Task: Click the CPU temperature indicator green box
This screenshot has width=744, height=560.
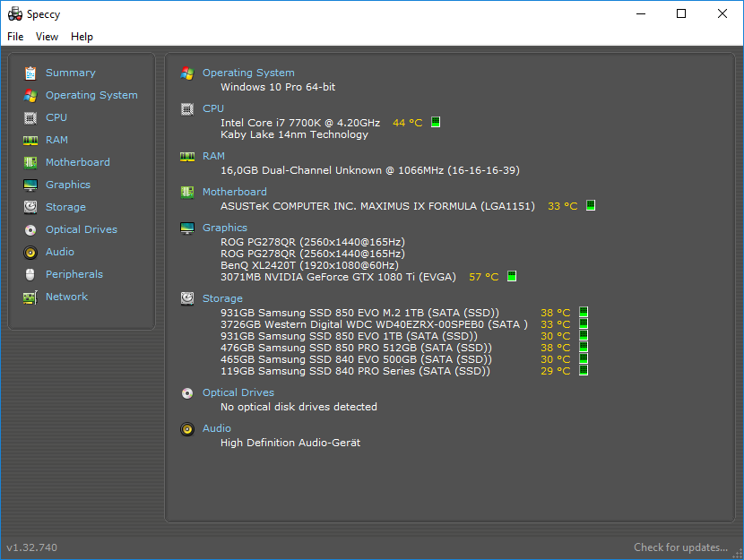Action: pos(436,123)
